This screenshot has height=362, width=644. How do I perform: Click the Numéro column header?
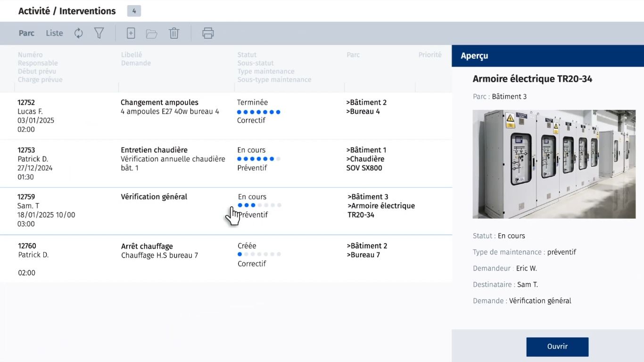(30, 55)
